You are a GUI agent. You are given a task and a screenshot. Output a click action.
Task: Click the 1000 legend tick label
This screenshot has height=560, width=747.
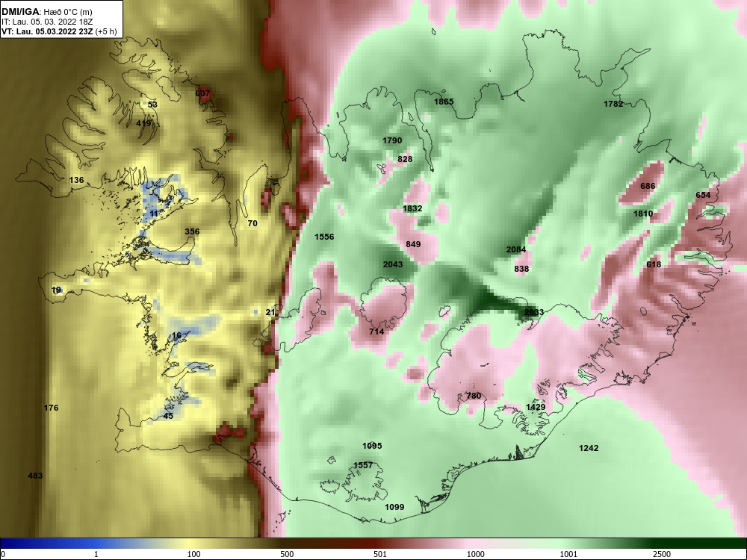pyautogui.click(x=476, y=554)
